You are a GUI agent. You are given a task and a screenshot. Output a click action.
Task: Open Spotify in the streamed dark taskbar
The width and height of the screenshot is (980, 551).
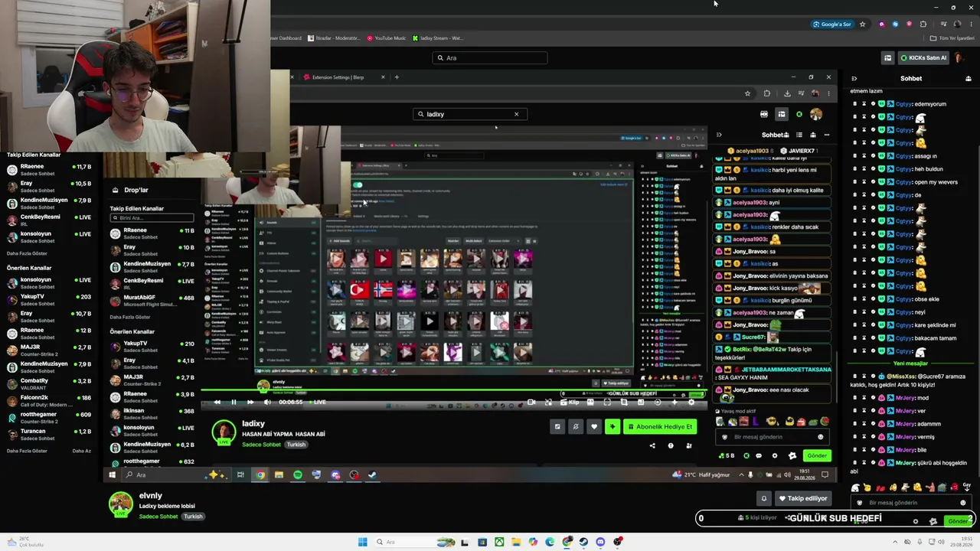tap(298, 475)
